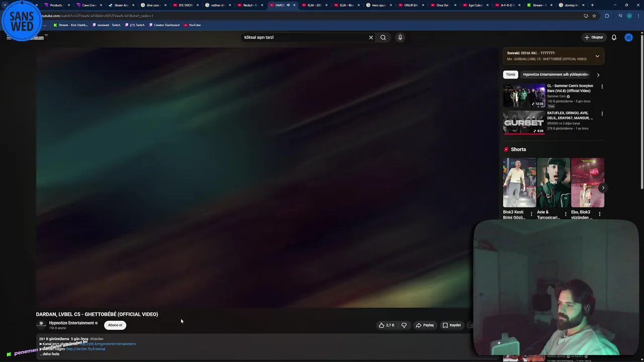
Task: Select the Hypnotize Entertainment uploader chip
Action: coord(556,74)
